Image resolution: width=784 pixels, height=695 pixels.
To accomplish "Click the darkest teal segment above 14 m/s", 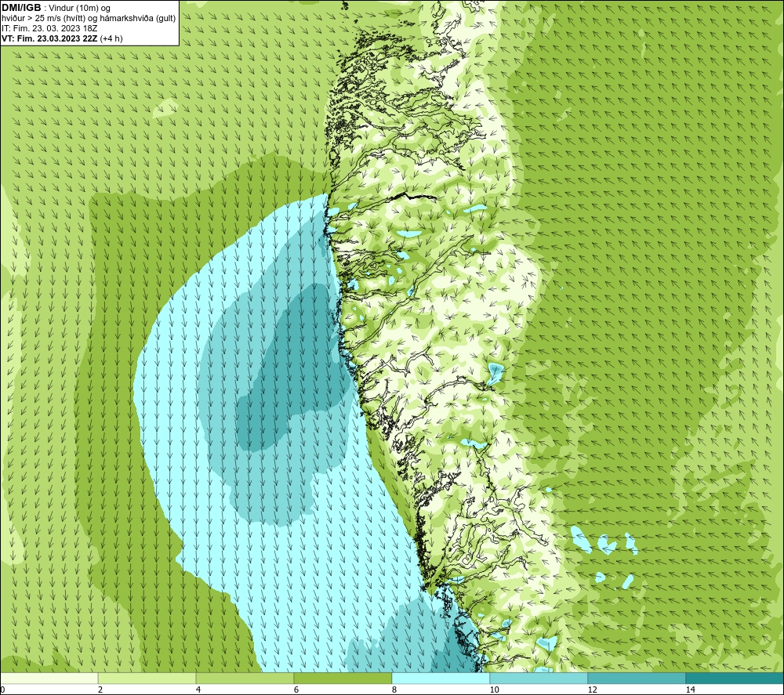I will pyautogui.click(x=735, y=679).
